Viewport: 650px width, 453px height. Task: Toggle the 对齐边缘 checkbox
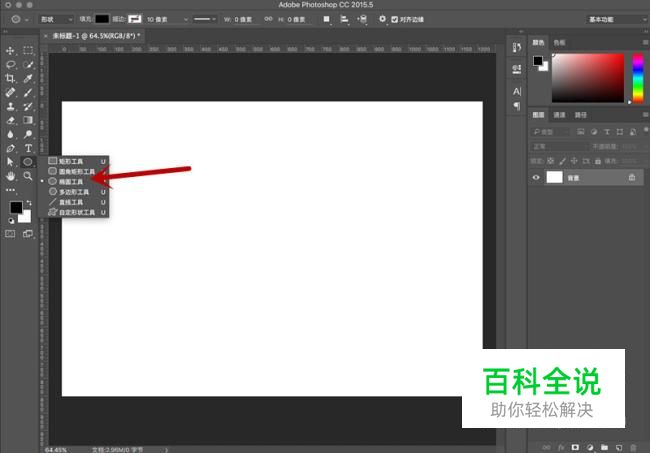click(395, 19)
